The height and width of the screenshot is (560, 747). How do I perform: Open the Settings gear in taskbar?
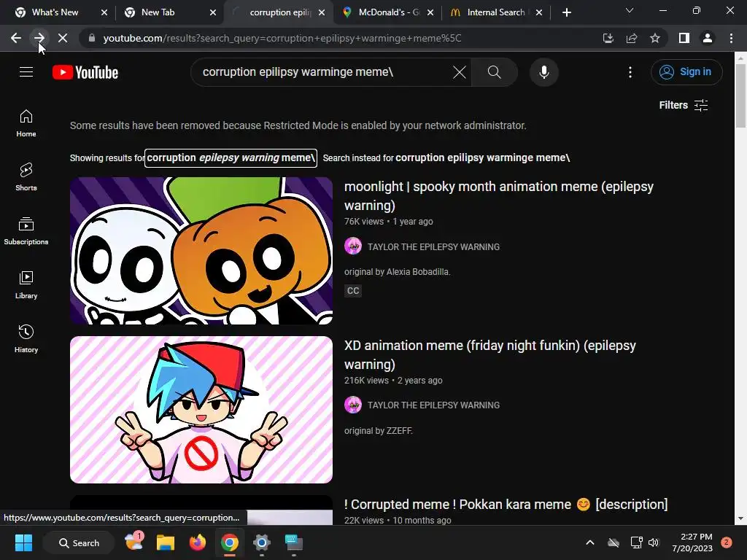click(x=262, y=542)
